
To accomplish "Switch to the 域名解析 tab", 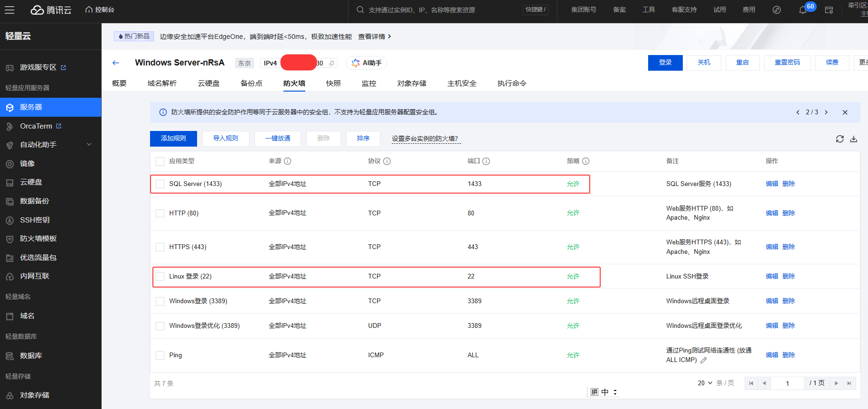I will (x=162, y=83).
